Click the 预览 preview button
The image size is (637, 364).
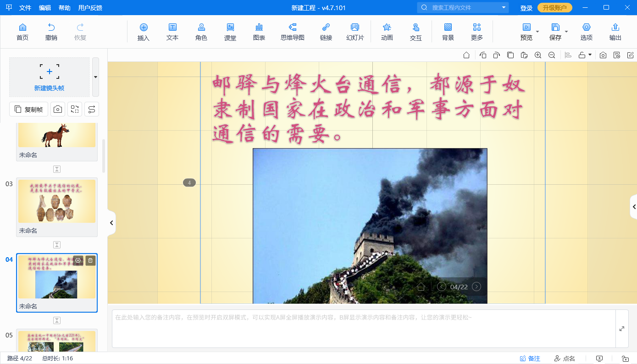[526, 32]
